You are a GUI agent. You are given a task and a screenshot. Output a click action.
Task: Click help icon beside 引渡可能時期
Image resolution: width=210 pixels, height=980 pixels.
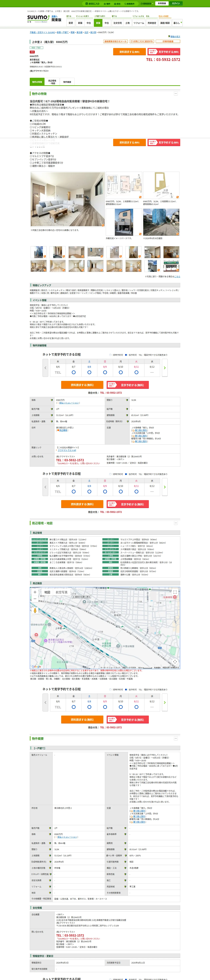click(x=125, y=862)
